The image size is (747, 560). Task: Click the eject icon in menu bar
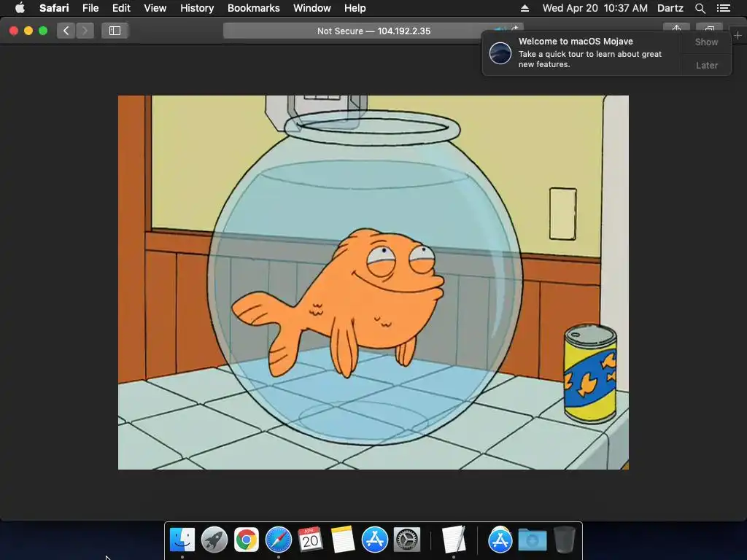coord(525,8)
